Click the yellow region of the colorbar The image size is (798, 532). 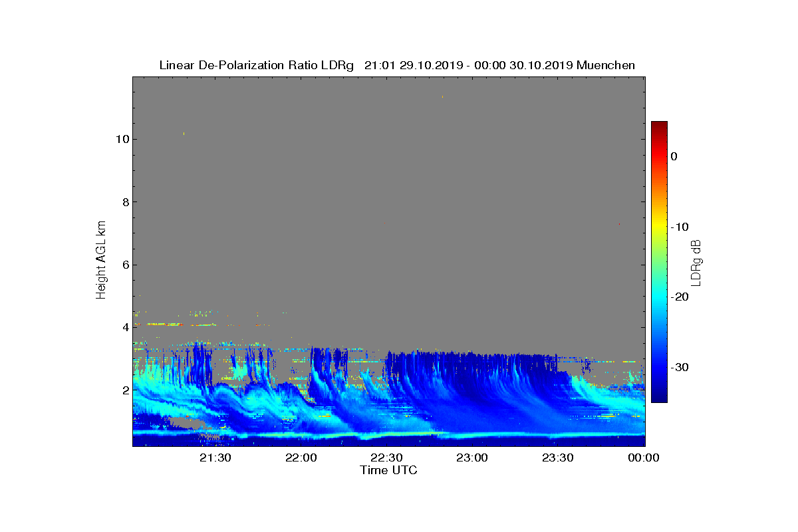[659, 227]
